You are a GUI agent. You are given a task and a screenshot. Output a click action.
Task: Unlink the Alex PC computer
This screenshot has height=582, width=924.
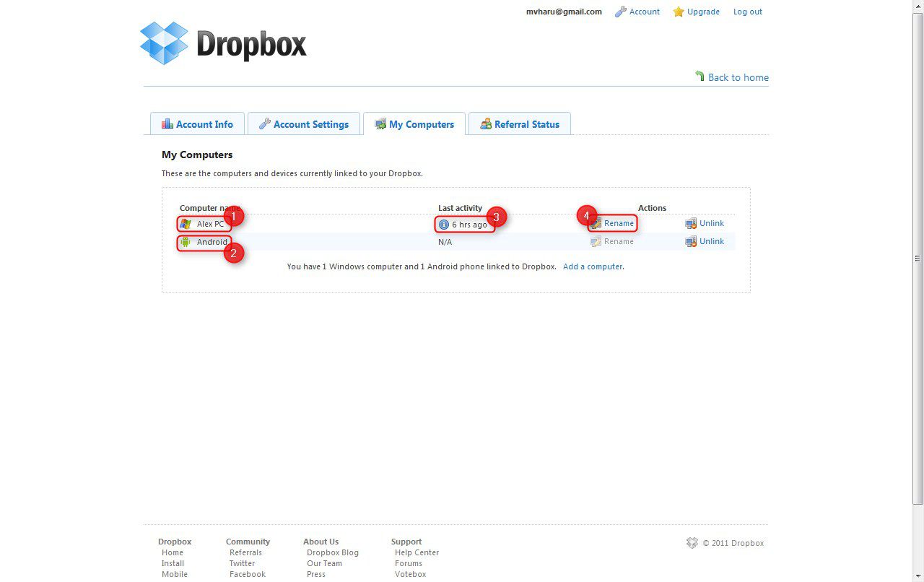712,223
